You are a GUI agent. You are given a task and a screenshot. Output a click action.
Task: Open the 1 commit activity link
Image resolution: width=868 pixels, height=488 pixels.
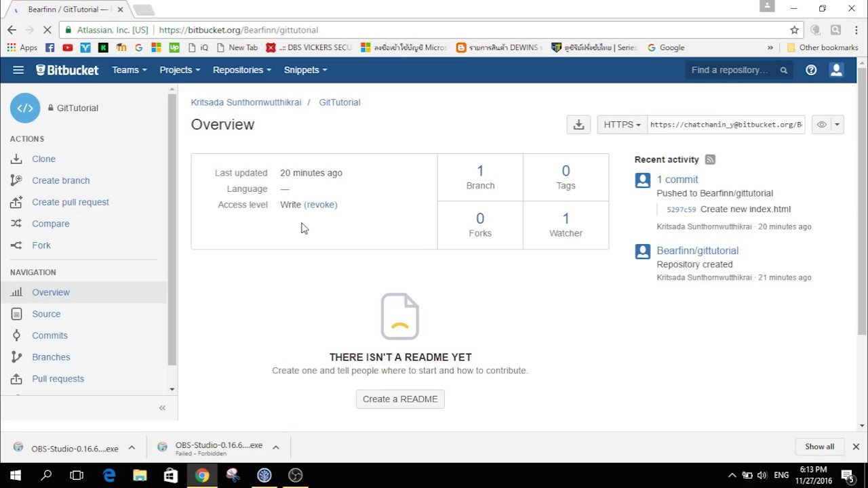click(677, 180)
